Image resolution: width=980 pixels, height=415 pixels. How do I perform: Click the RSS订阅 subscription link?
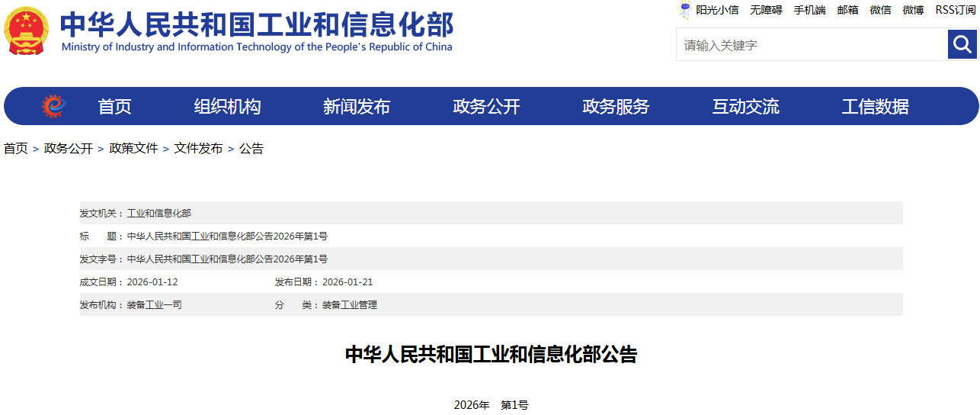(955, 10)
